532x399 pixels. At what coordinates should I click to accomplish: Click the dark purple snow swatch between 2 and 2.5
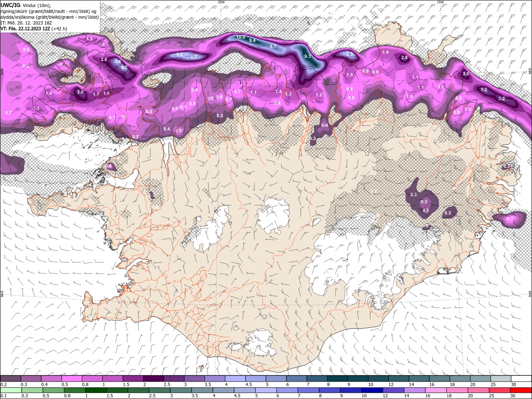[153, 379]
